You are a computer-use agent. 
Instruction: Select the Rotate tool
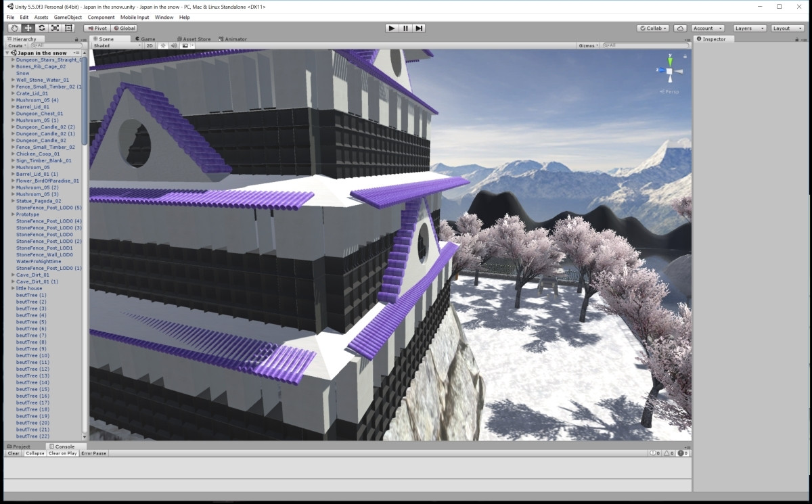pyautogui.click(x=42, y=28)
